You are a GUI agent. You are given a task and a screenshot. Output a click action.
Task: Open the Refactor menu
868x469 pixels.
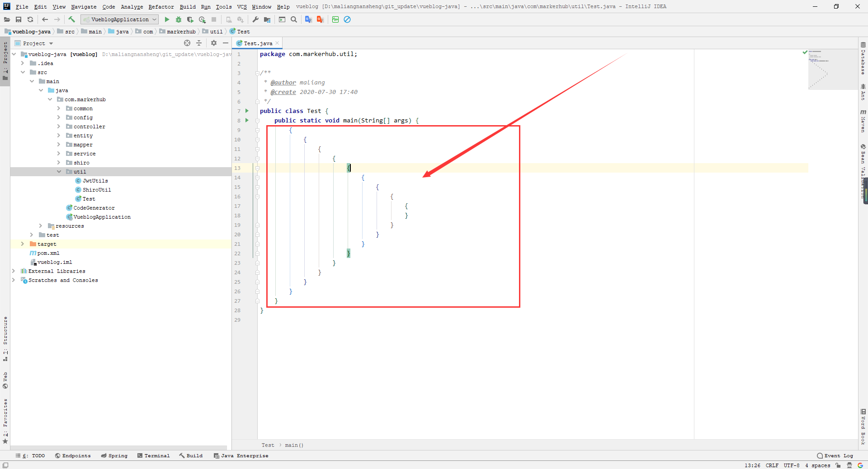click(x=161, y=7)
